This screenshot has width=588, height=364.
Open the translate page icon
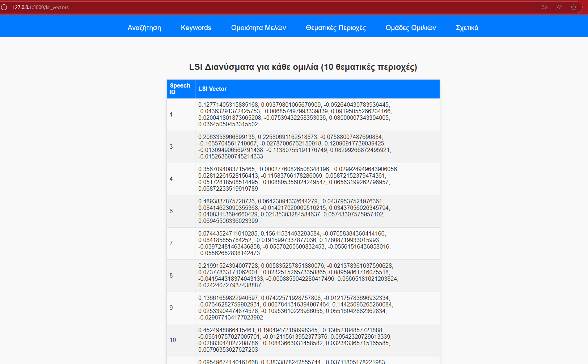pyautogui.click(x=545, y=7)
